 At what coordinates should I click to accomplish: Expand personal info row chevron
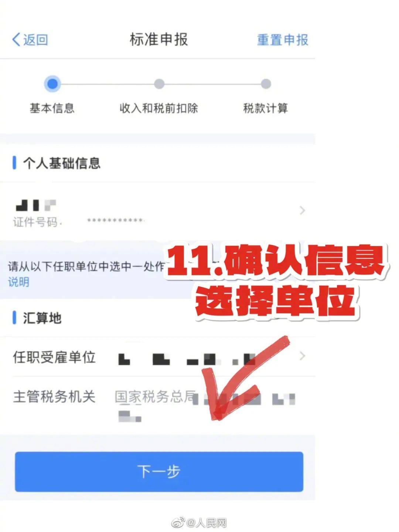click(x=302, y=210)
